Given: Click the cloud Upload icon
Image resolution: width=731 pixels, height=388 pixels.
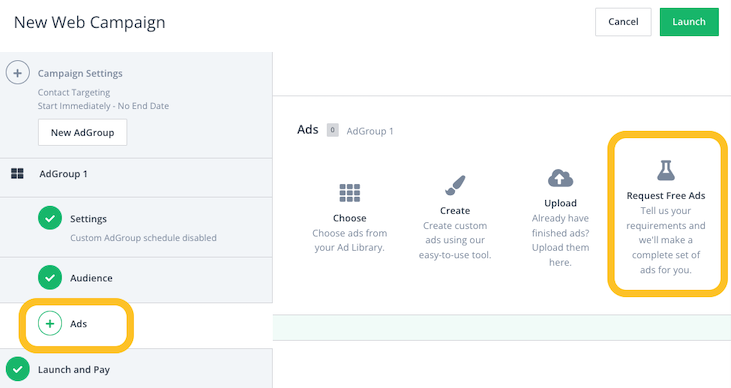Looking at the screenshot, I should point(560,178).
